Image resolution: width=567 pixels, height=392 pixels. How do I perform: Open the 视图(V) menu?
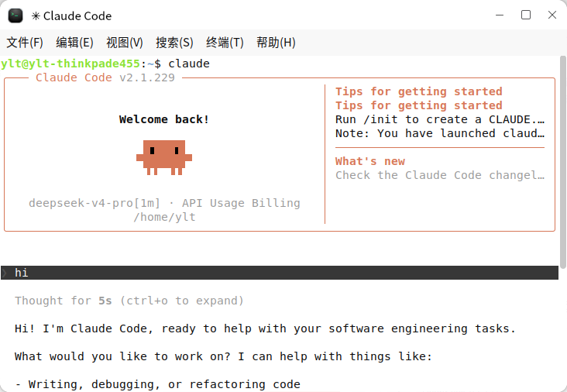coord(125,43)
